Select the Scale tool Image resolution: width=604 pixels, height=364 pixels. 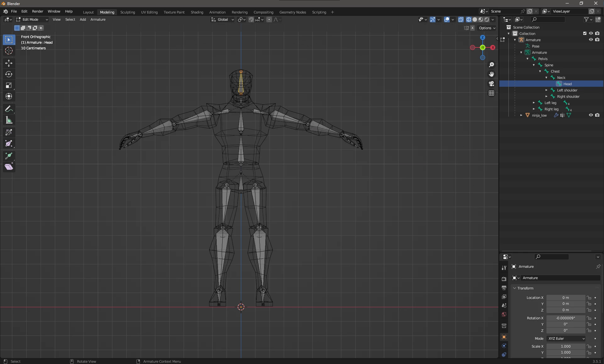click(9, 85)
